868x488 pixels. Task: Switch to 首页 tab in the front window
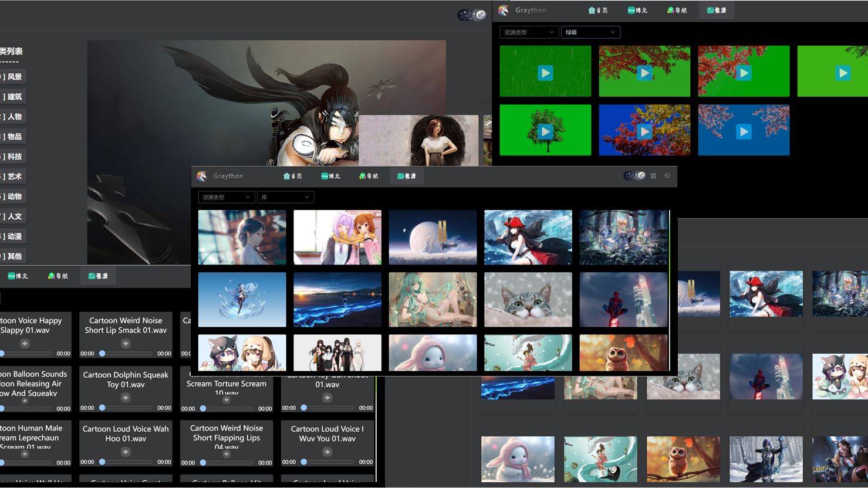pyautogui.click(x=292, y=176)
